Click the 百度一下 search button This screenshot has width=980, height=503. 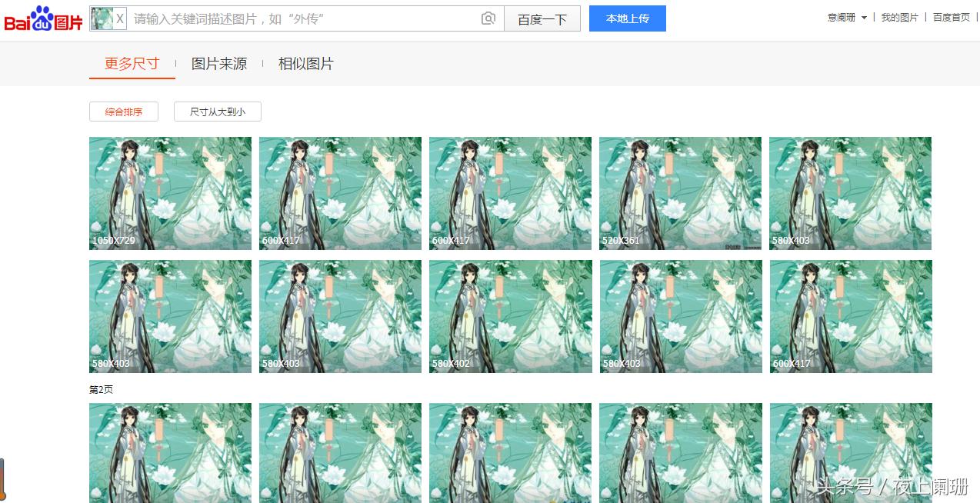pyautogui.click(x=542, y=18)
